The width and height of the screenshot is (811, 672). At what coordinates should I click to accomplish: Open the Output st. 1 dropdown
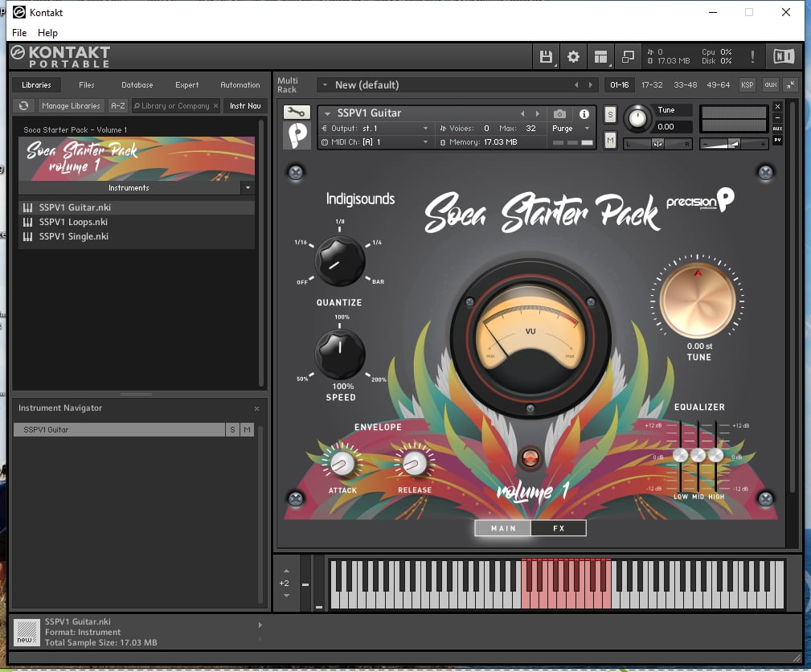426,129
